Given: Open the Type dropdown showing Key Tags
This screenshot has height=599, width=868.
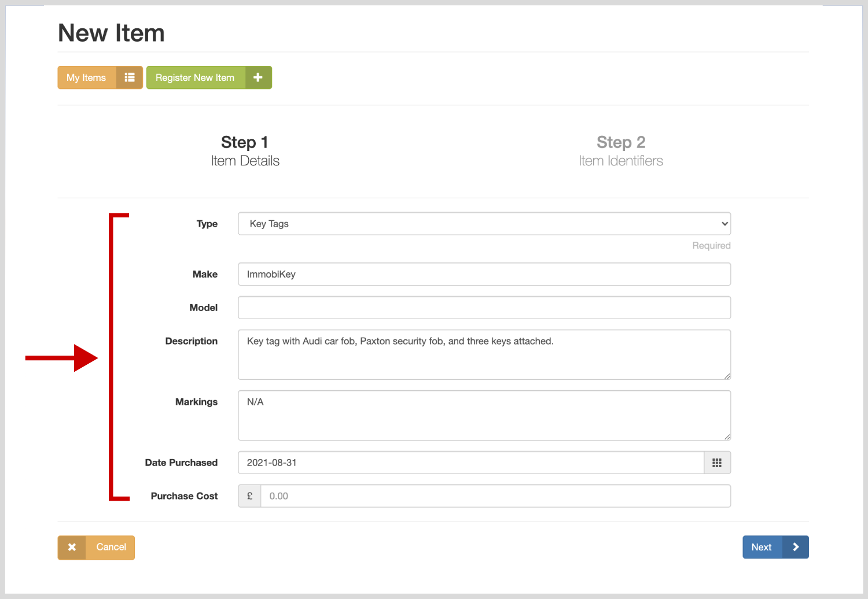Looking at the screenshot, I should (484, 224).
